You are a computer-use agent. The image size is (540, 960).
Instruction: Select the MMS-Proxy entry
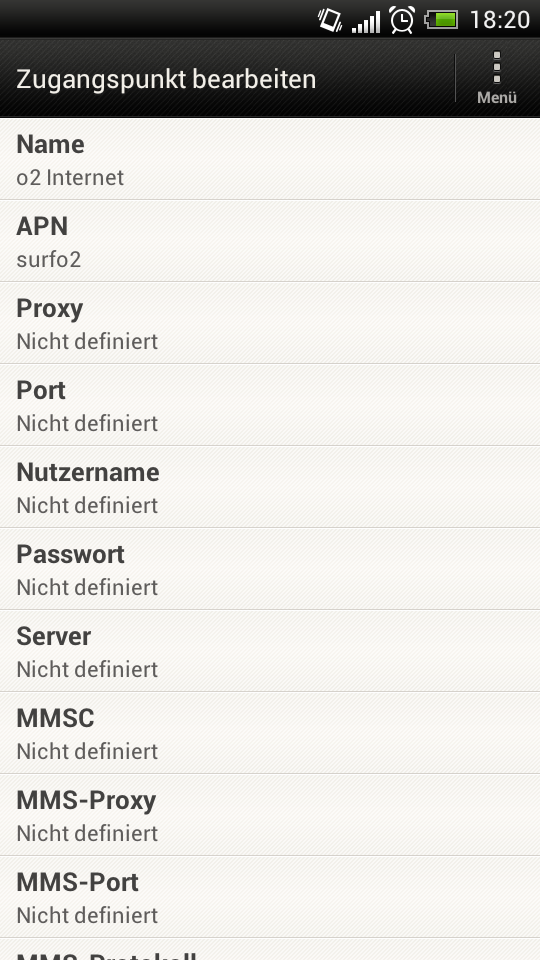[x=270, y=816]
